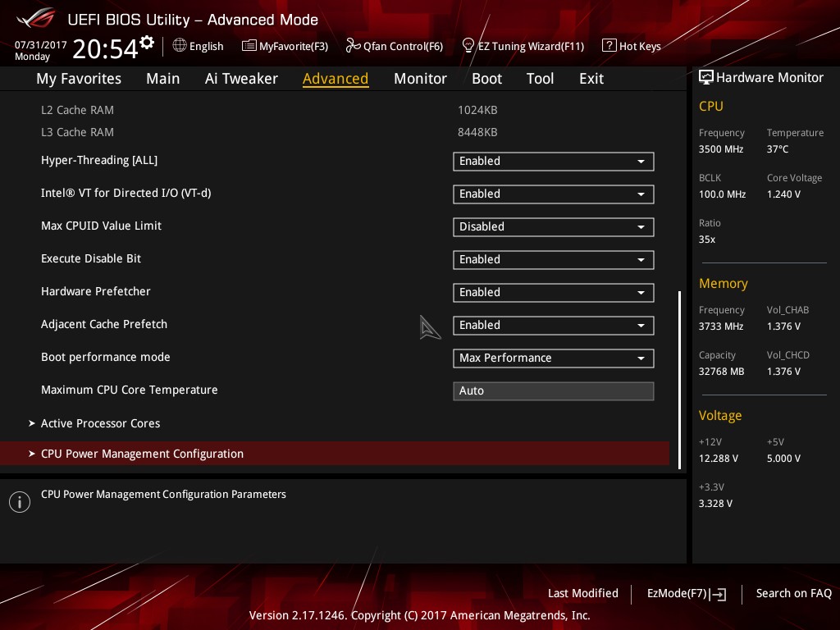Image resolution: width=840 pixels, height=630 pixels.
Task: Open Hardware Prefetcher dropdown
Action: 554,293
